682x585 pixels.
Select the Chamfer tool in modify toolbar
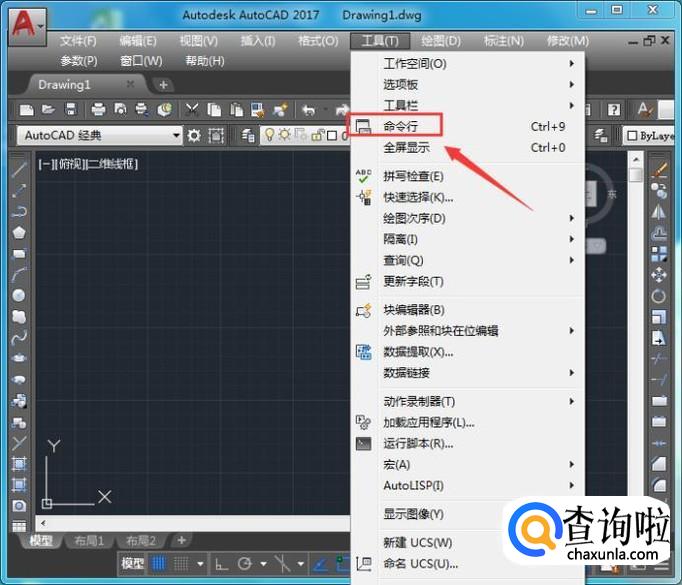pyautogui.click(x=659, y=464)
